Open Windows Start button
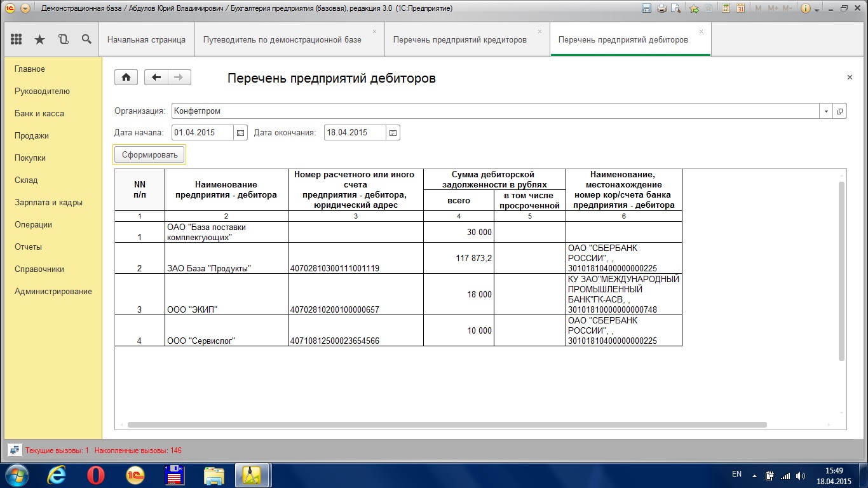Image resolution: width=868 pixels, height=488 pixels. 16,475
